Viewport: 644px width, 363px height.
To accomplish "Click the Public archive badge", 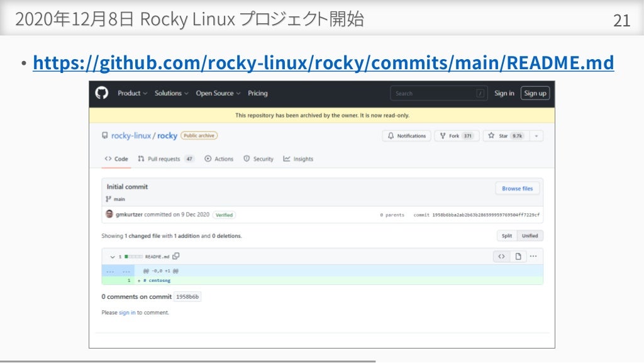I will [x=199, y=135].
